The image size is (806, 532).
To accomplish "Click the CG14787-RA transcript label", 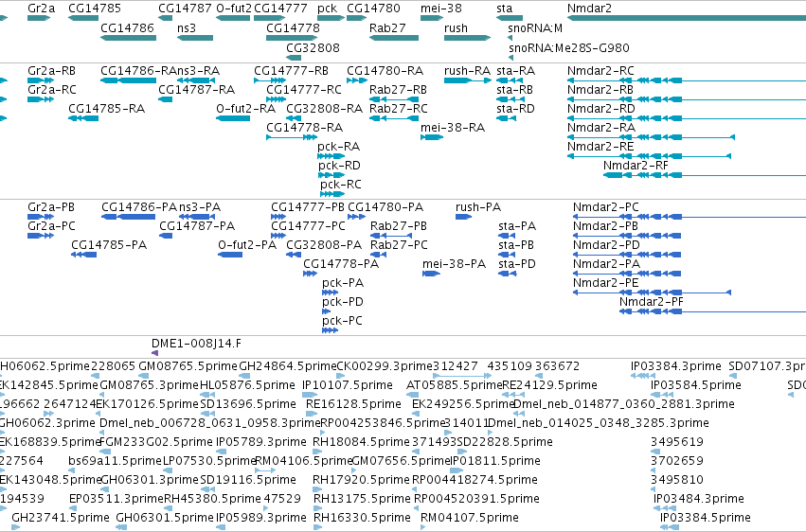I will click(196, 89).
